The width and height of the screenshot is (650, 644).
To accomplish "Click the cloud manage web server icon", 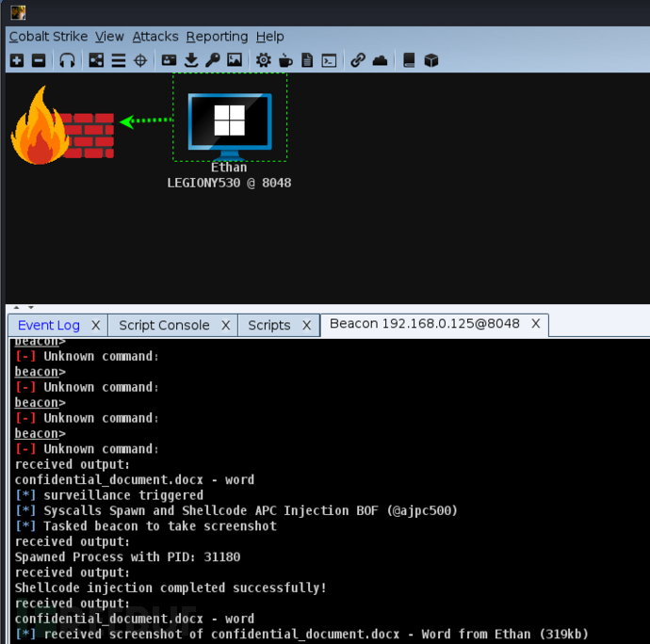I will 380,60.
